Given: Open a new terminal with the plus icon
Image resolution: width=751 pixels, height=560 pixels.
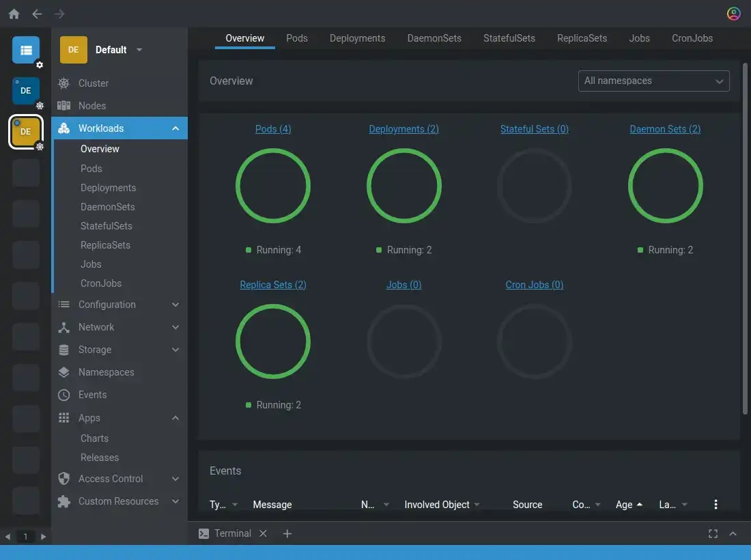Looking at the screenshot, I should [287, 533].
